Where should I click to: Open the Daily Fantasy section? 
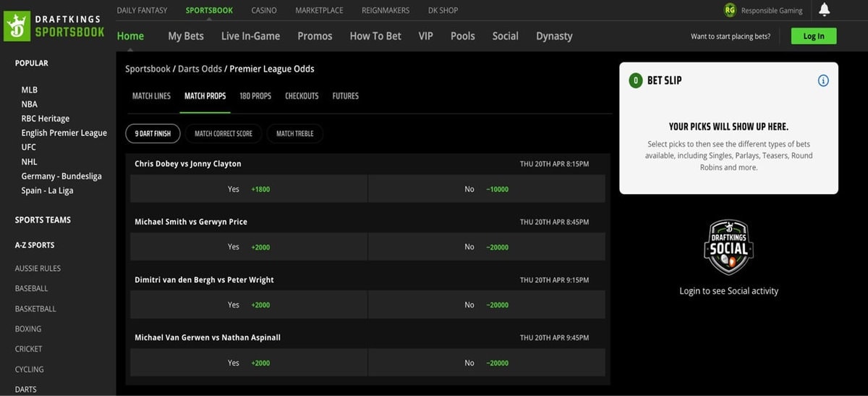[142, 10]
